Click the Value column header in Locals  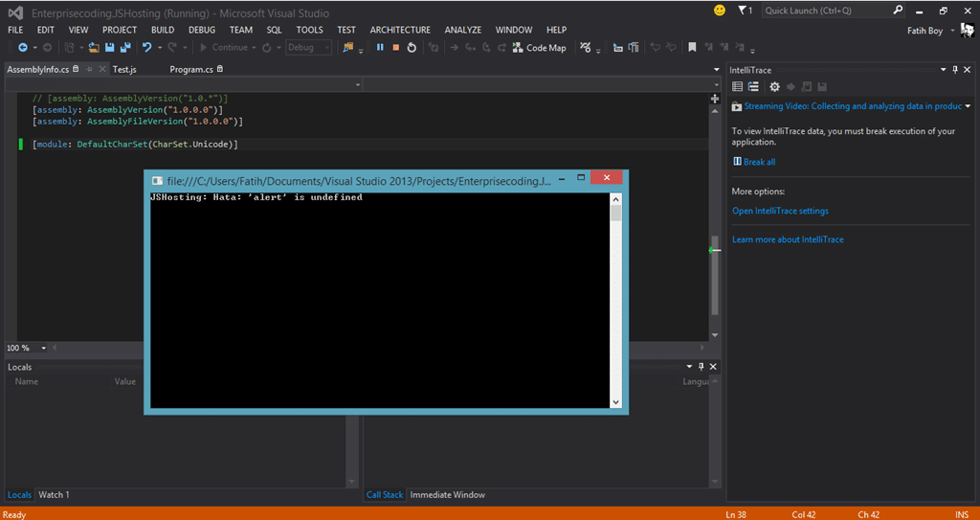pos(125,381)
